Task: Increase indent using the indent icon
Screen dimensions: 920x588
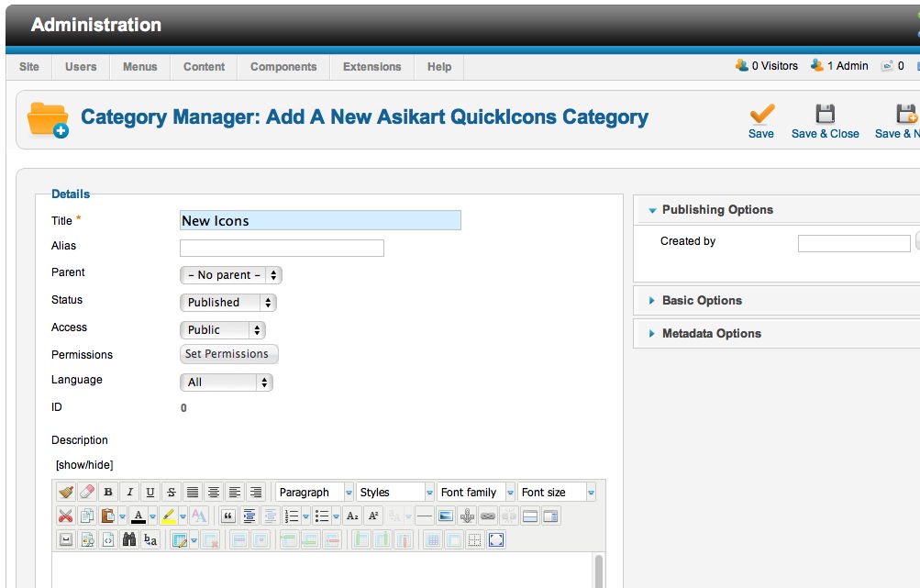Action: point(249,516)
